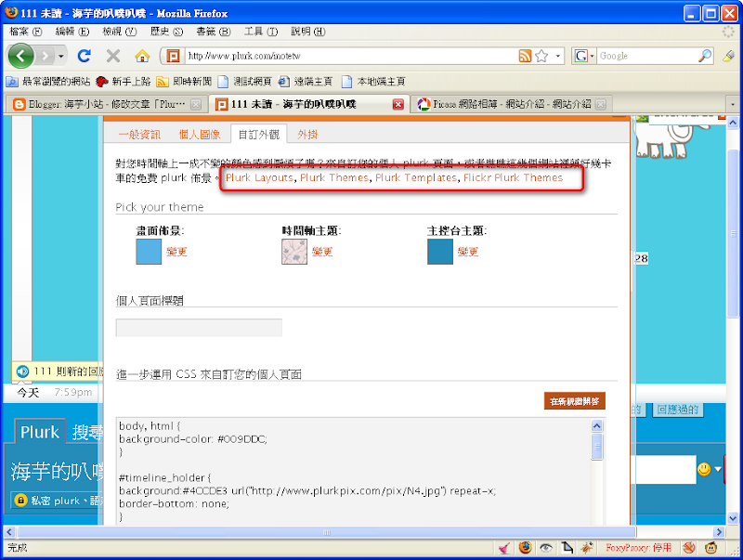This screenshot has width=743, height=560.
Task: Click the 時間軸主題 floral pattern swatch
Action: [x=294, y=252]
